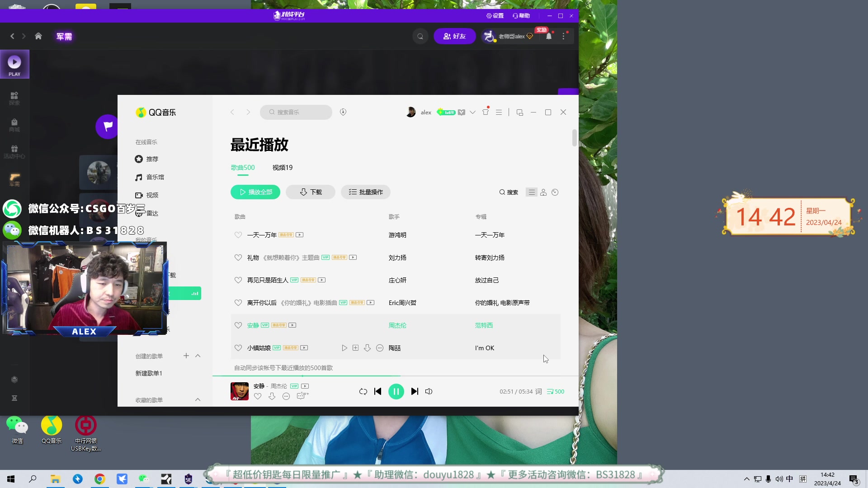Click the green Lv8 membership badge
Image resolution: width=868 pixels, height=488 pixels.
point(446,112)
